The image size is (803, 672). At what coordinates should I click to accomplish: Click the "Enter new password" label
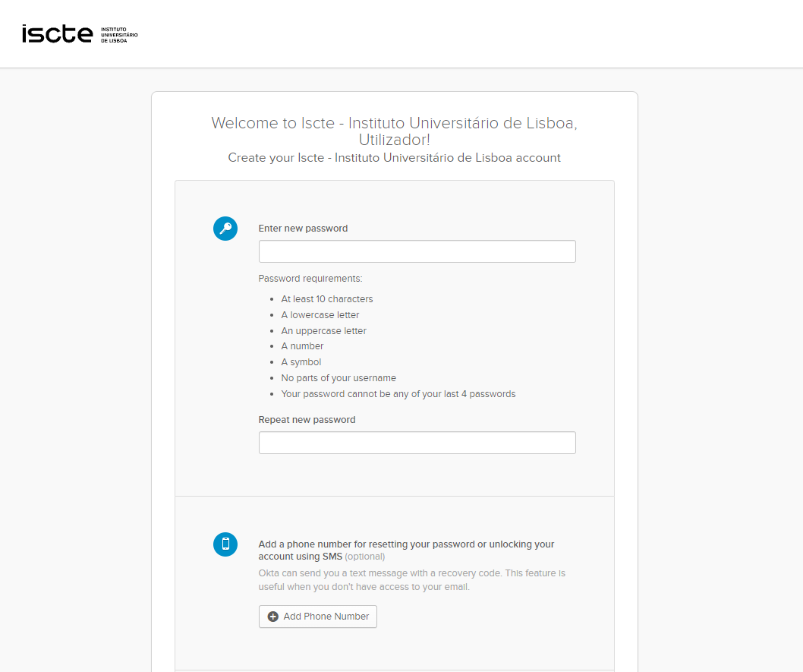pyautogui.click(x=303, y=229)
